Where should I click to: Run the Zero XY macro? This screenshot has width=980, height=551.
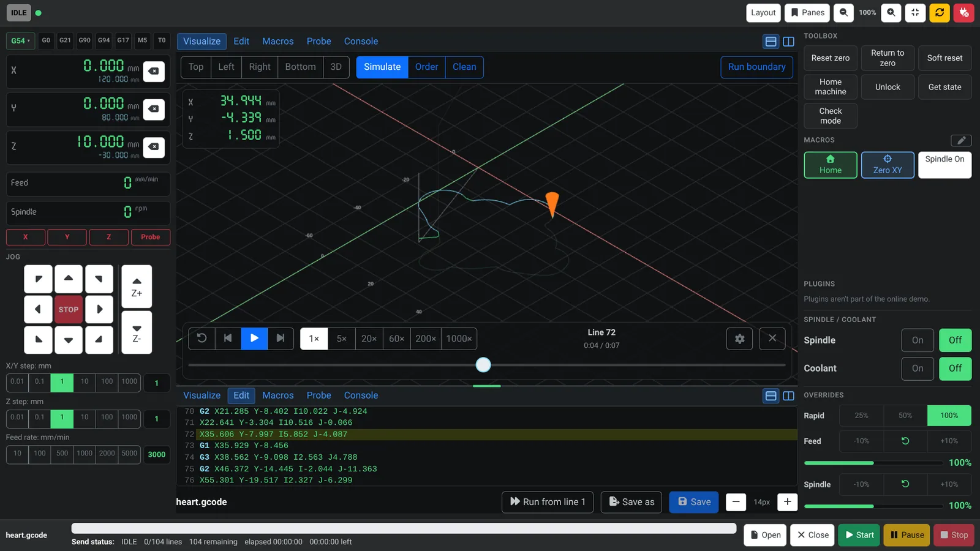[888, 165]
